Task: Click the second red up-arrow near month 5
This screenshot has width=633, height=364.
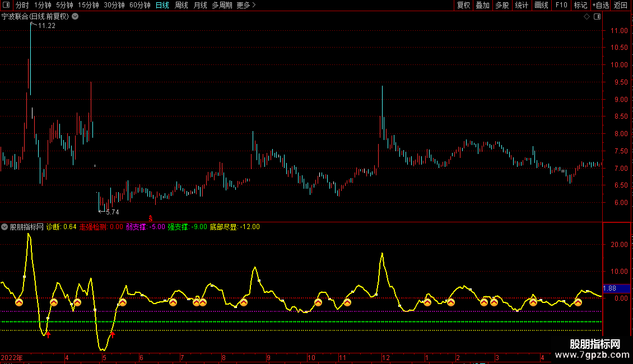Action: [x=113, y=334]
